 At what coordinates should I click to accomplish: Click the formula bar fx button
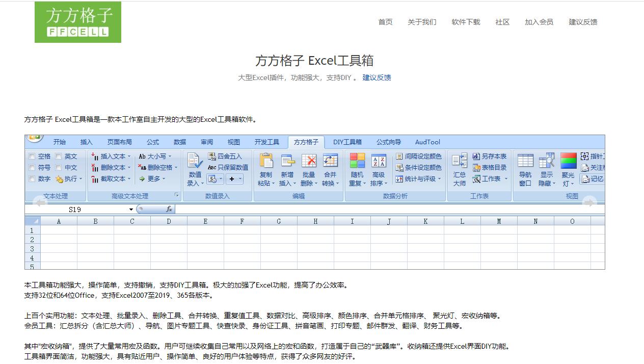point(170,209)
